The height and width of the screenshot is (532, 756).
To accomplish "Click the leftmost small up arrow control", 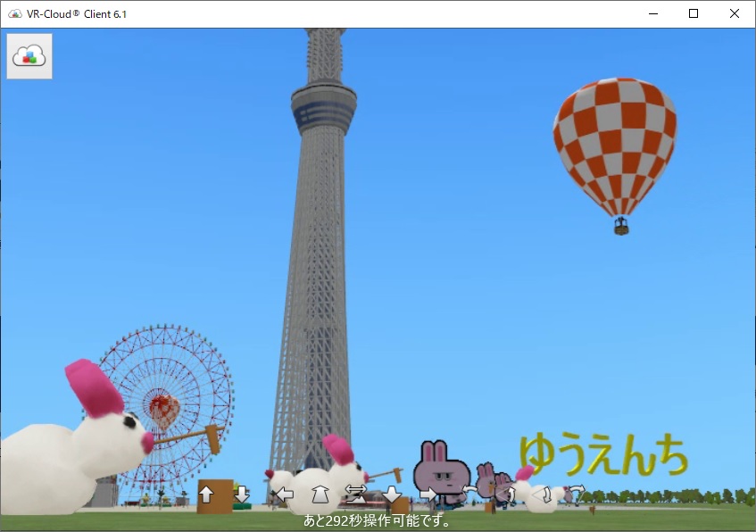I will (206, 495).
